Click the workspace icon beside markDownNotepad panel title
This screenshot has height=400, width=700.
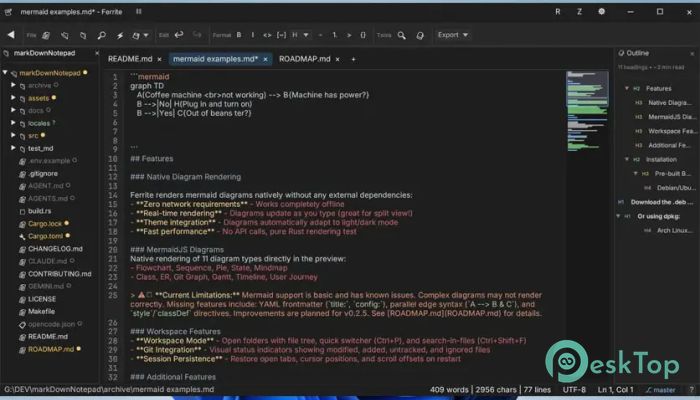tap(6, 53)
